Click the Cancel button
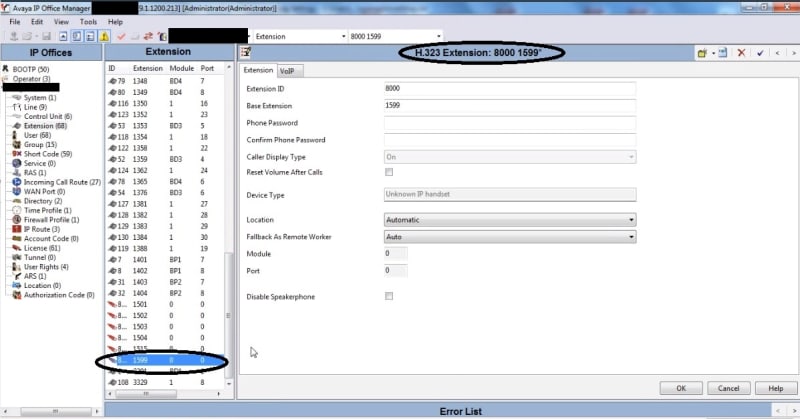This screenshot has width=800, height=419. [729, 388]
